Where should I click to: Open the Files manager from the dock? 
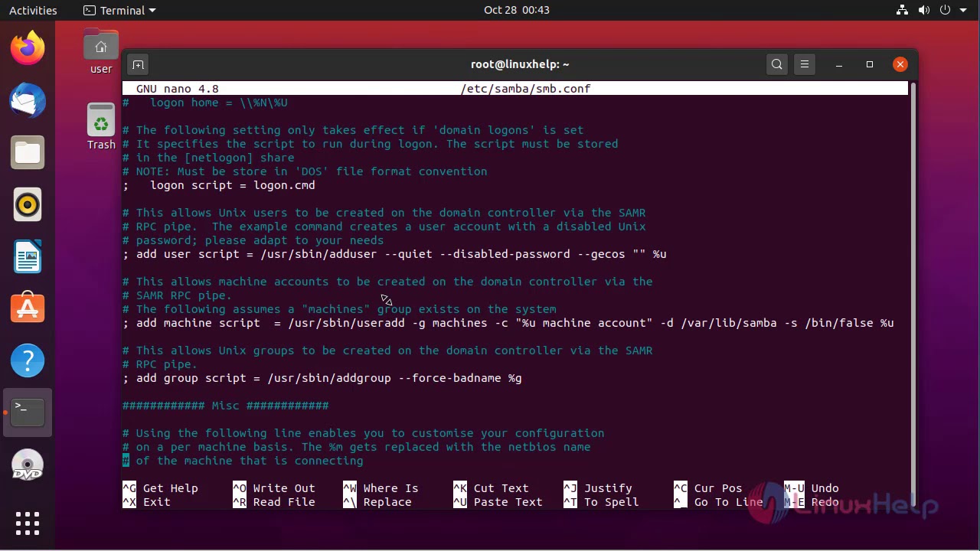point(28,152)
